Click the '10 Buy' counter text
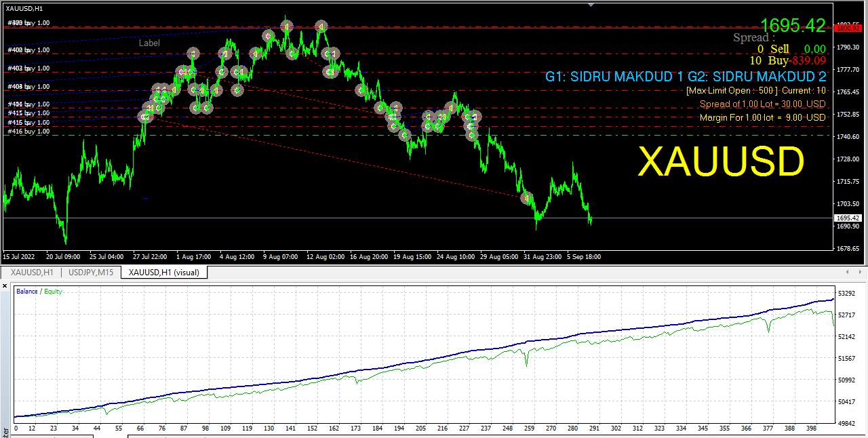The image size is (868, 438). 769,60
